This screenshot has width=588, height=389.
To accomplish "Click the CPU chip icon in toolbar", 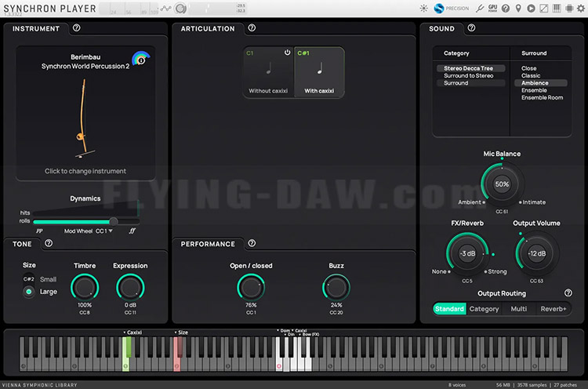I will pyautogui.click(x=569, y=9).
